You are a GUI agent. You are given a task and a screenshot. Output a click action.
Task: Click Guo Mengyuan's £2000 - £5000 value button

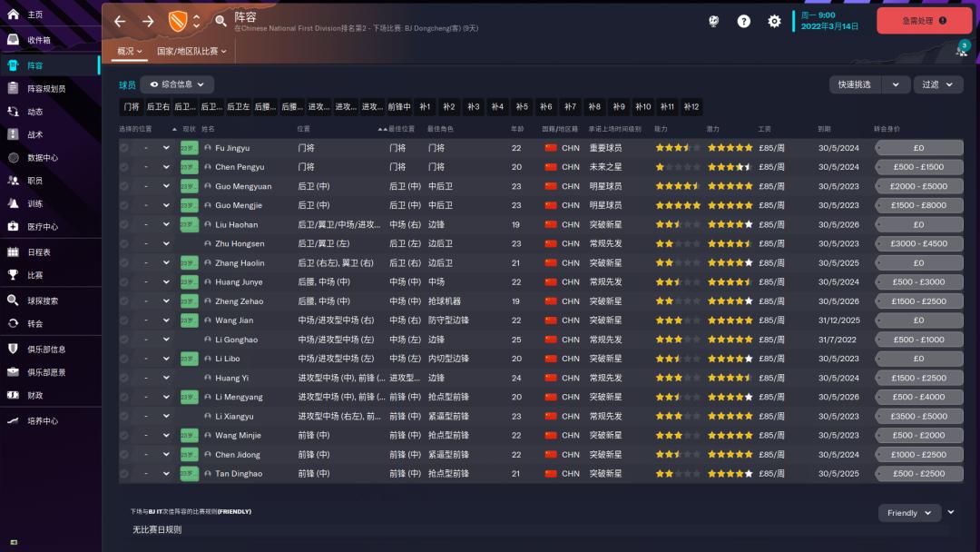pyautogui.click(x=918, y=186)
